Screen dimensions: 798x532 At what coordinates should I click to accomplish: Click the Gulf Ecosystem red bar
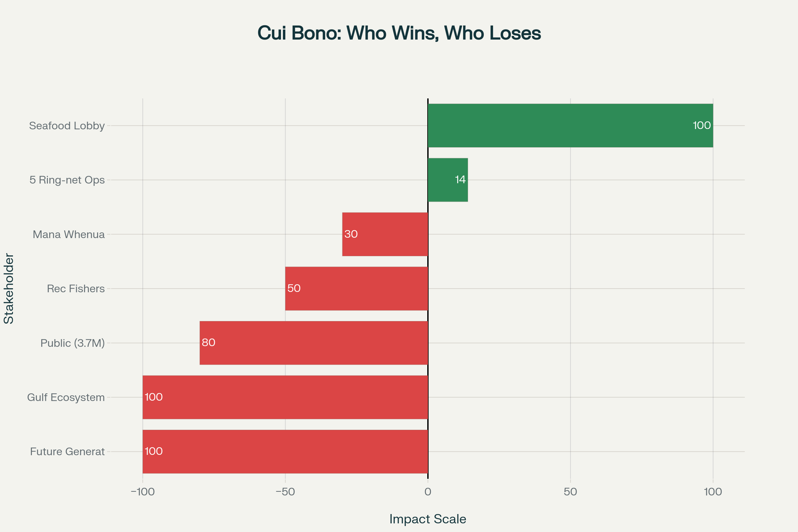[x=285, y=397]
